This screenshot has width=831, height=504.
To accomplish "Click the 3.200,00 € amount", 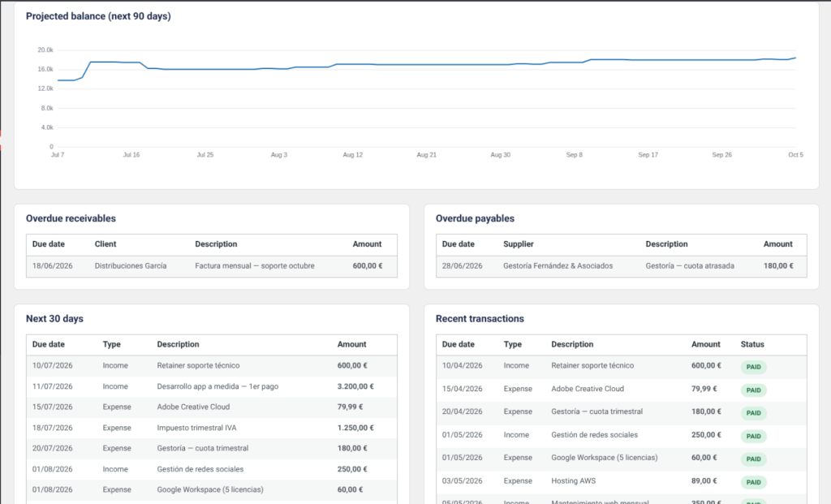I will coord(355,386).
